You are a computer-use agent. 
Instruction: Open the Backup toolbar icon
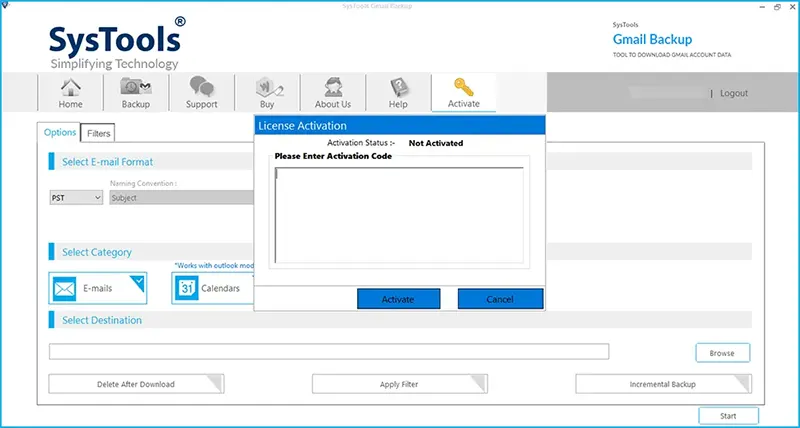tap(136, 93)
